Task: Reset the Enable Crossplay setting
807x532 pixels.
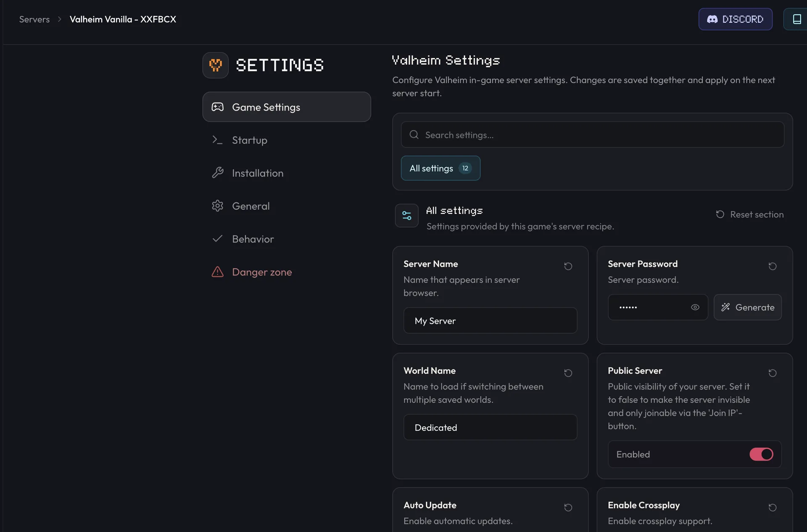Action: coord(772,507)
